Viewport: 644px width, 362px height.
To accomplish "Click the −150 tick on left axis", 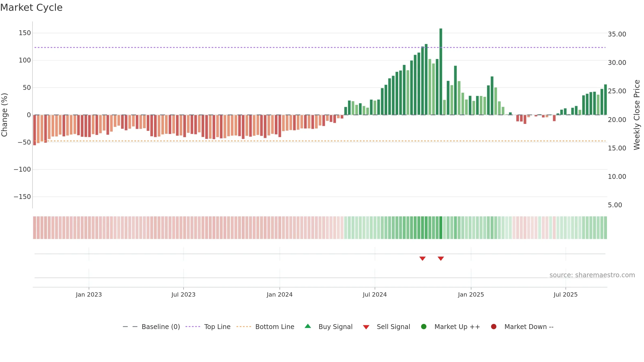I will 22,197.
